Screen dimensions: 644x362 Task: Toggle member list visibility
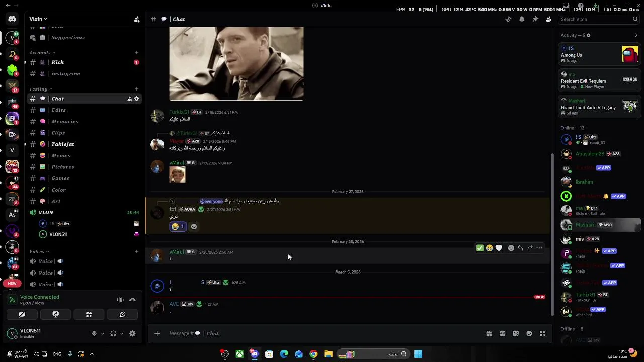click(x=549, y=19)
